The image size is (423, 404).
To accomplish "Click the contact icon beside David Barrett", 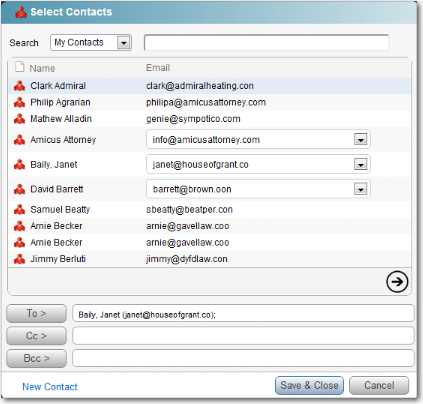I will coord(20,189).
